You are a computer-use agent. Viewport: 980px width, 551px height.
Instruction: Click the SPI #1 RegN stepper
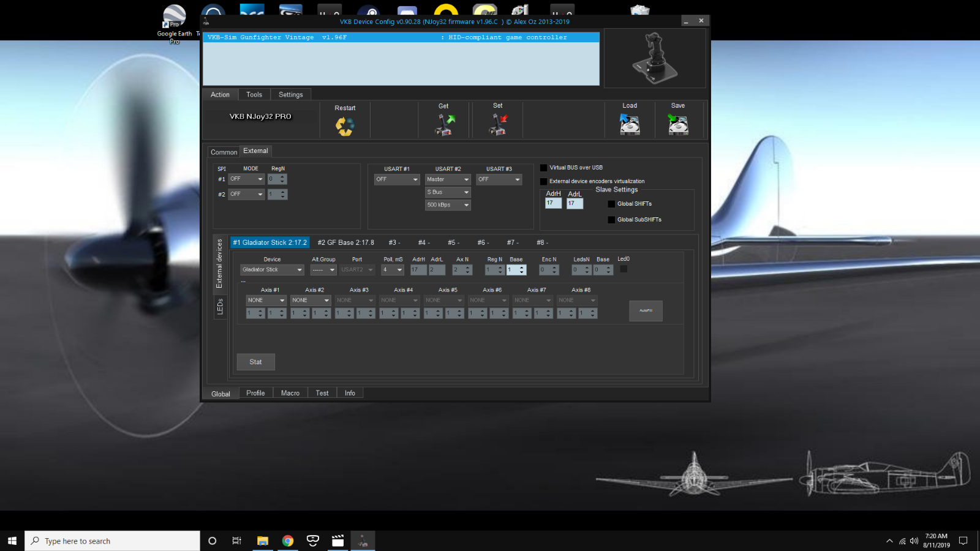tap(277, 179)
